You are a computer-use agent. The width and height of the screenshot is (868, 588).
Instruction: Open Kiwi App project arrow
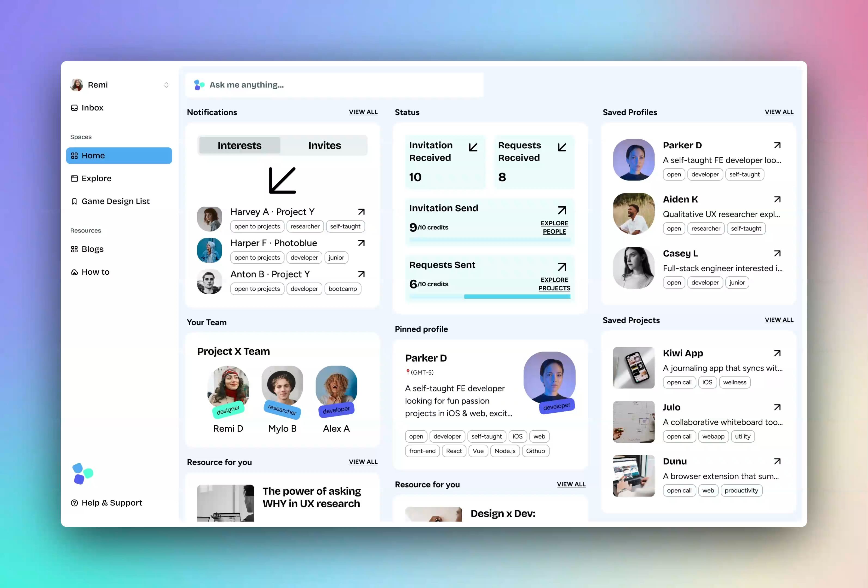point(777,353)
